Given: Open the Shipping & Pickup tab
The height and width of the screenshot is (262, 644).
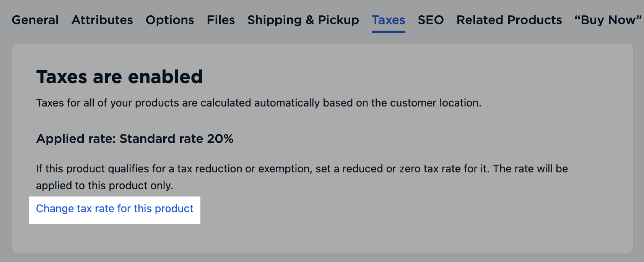Looking at the screenshot, I should (303, 20).
